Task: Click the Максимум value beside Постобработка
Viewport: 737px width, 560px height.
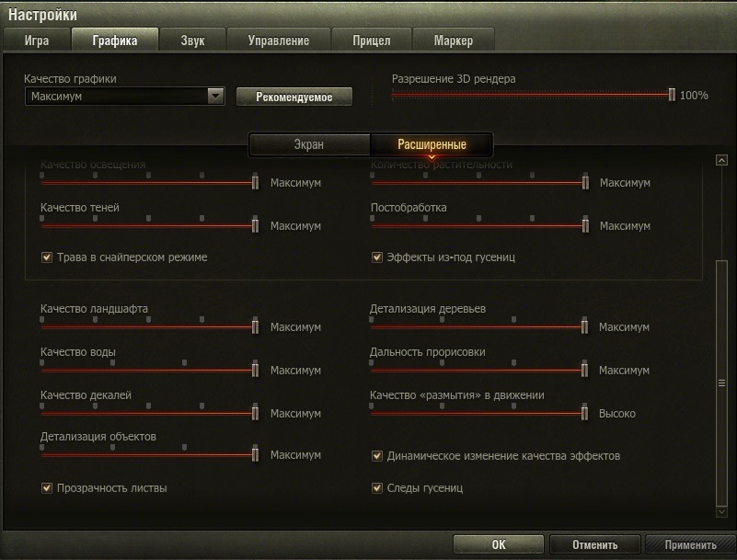Action: (x=625, y=226)
